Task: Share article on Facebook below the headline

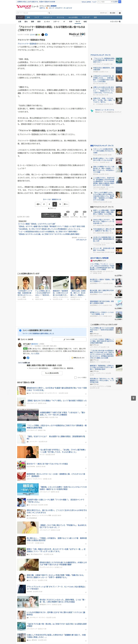Action: pos(46,35)
